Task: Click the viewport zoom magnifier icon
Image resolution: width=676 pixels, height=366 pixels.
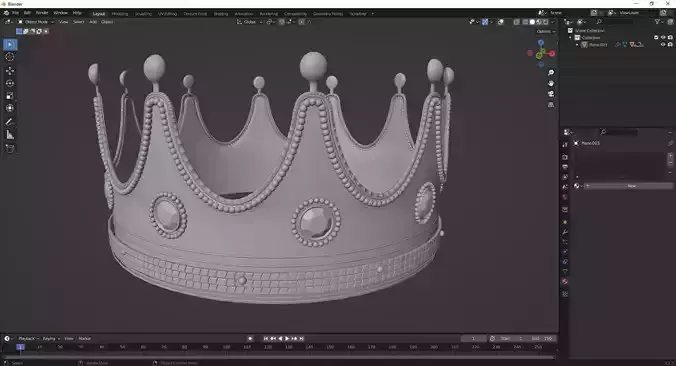Action: point(551,72)
